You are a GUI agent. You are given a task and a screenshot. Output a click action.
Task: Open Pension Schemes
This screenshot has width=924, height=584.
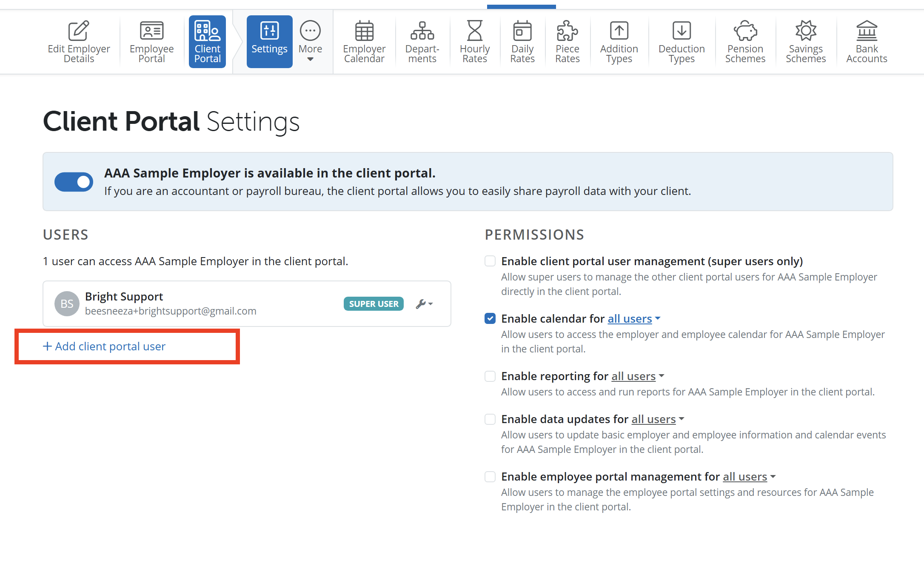[745, 42]
